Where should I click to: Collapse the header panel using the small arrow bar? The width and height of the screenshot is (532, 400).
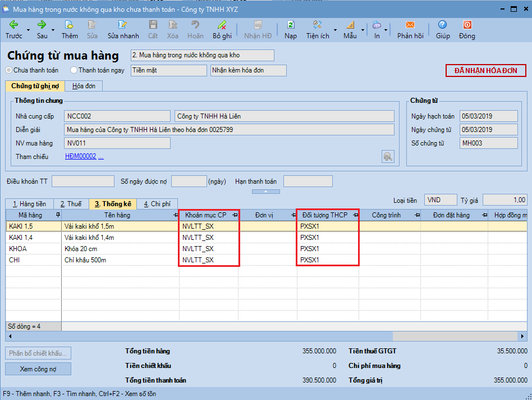(x=266, y=192)
